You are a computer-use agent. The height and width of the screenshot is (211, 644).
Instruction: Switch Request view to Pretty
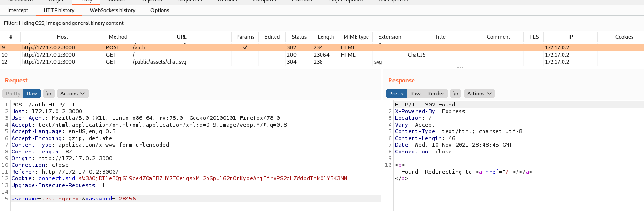13,94
